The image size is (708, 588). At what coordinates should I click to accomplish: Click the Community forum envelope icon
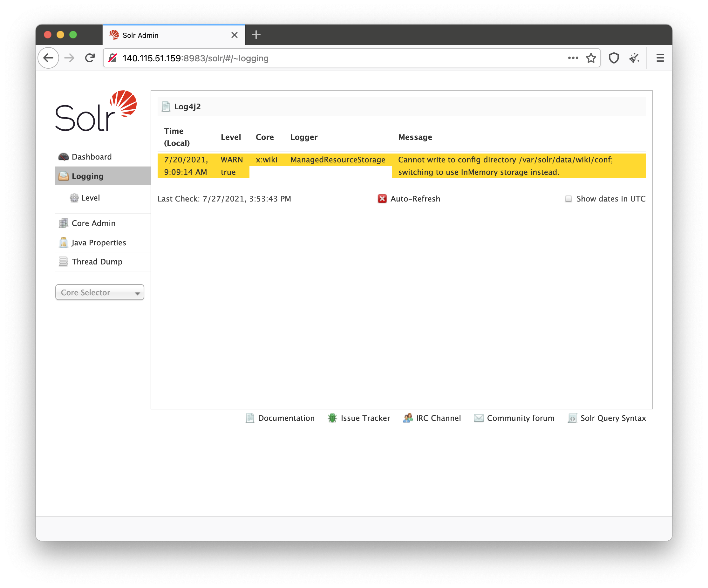[478, 418]
